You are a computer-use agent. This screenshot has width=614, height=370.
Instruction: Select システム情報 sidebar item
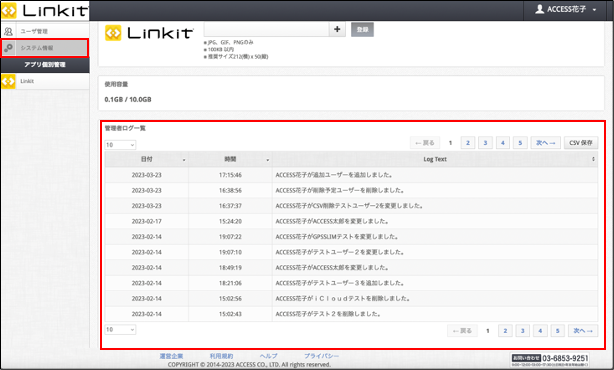click(x=45, y=48)
